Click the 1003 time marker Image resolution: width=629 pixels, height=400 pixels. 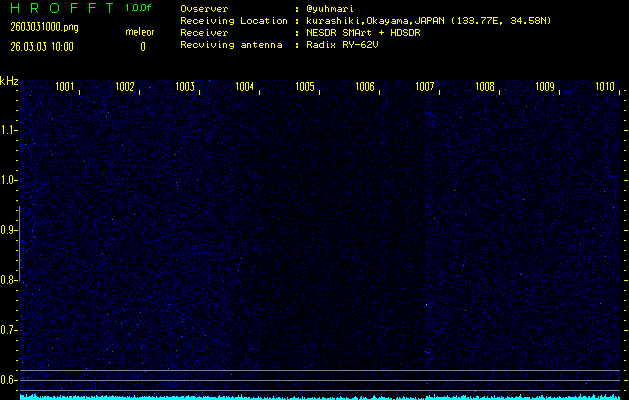coord(185,87)
